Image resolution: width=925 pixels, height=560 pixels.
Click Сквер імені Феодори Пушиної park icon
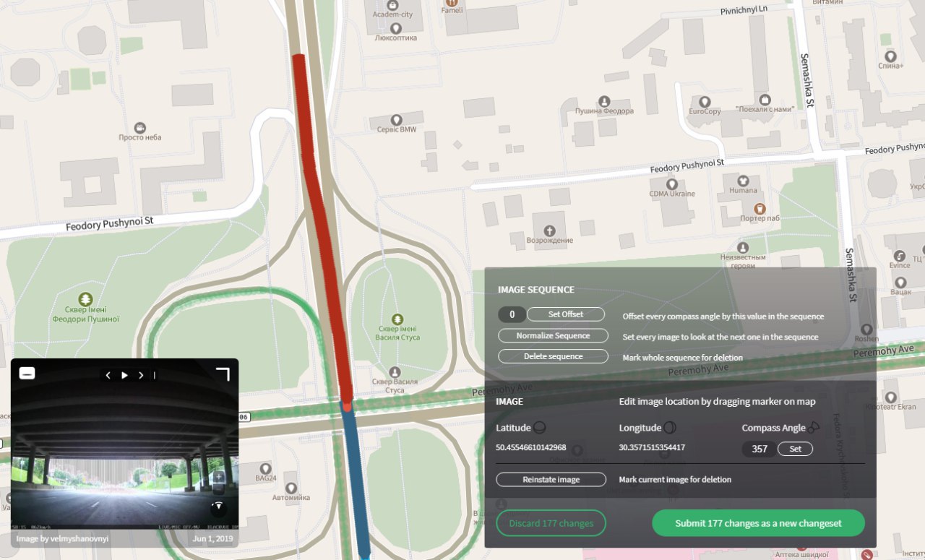86,298
